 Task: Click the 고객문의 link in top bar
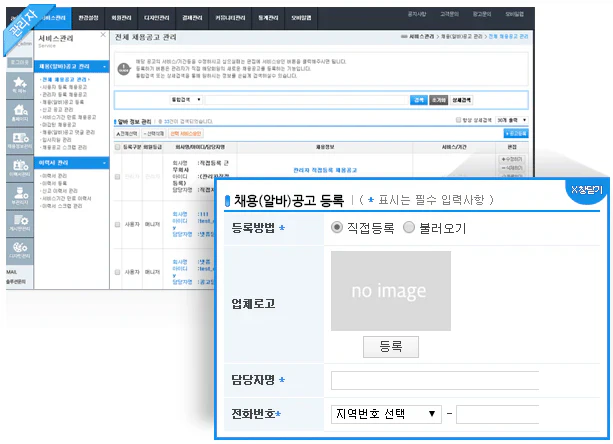click(449, 14)
